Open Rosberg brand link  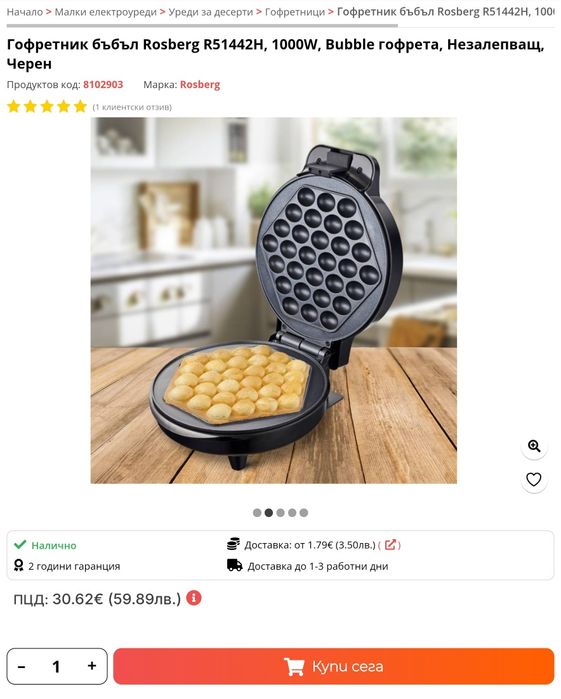pos(200,85)
